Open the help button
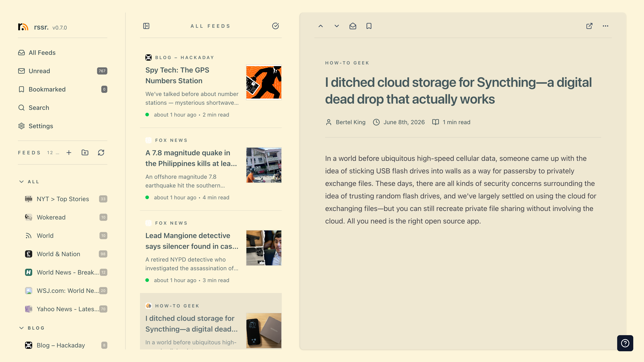 click(x=625, y=343)
